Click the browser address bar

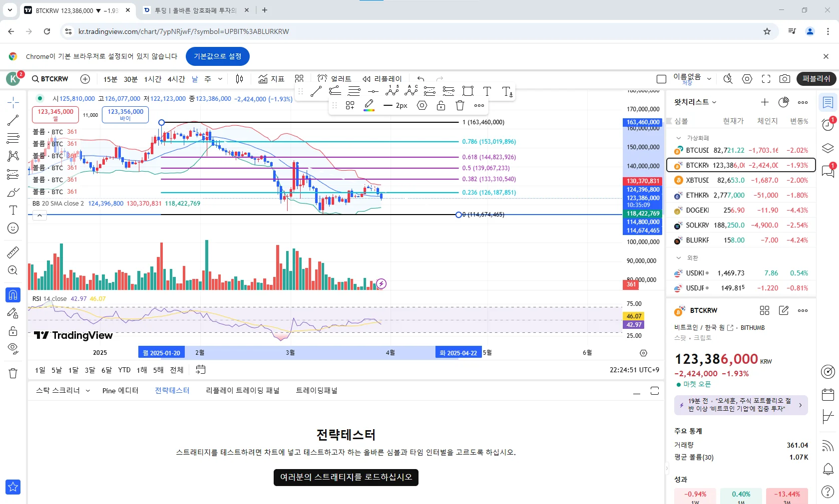coord(419,31)
